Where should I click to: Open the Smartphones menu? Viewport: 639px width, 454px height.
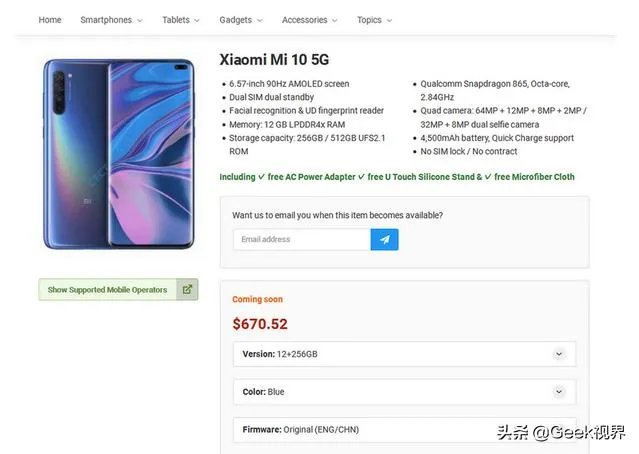[111, 20]
